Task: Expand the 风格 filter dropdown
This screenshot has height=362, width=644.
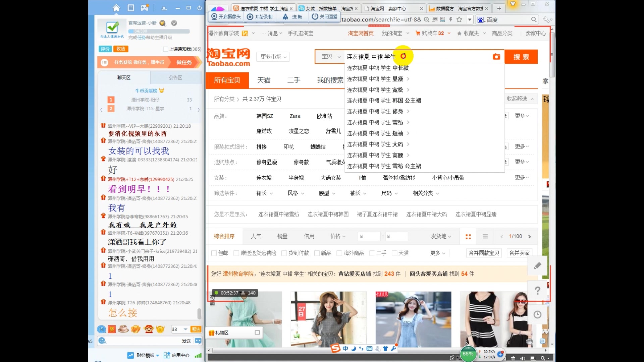Action: point(296,193)
